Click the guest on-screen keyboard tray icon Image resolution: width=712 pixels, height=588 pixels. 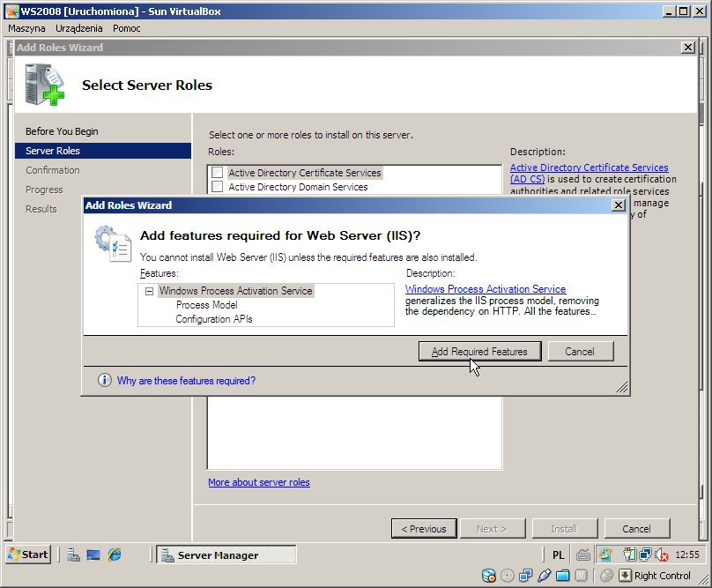click(583, 555)
